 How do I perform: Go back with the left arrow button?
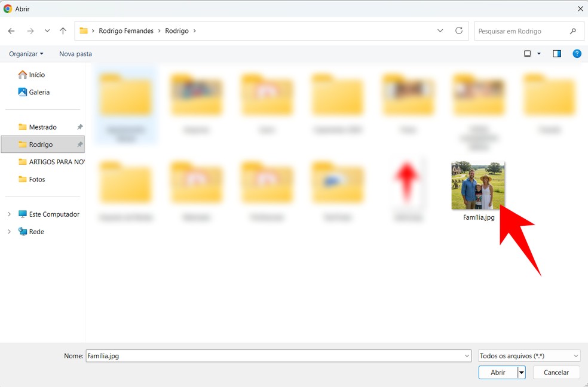click(x=11, y=31)
